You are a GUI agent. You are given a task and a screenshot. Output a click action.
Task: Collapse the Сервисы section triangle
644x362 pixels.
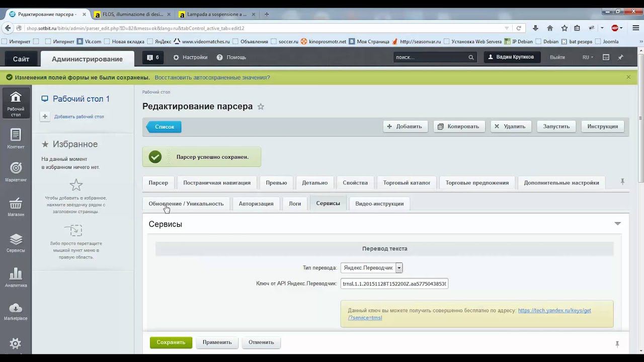click(618, 224)
